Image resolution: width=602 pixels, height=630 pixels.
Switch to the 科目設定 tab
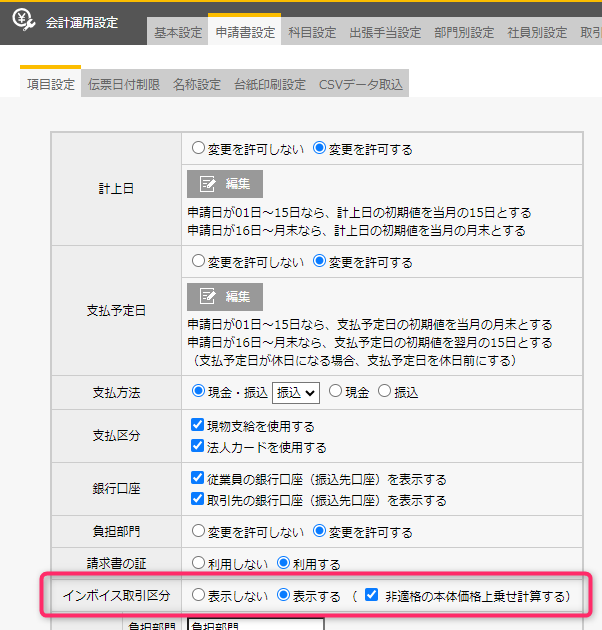(x=312, y=32)
